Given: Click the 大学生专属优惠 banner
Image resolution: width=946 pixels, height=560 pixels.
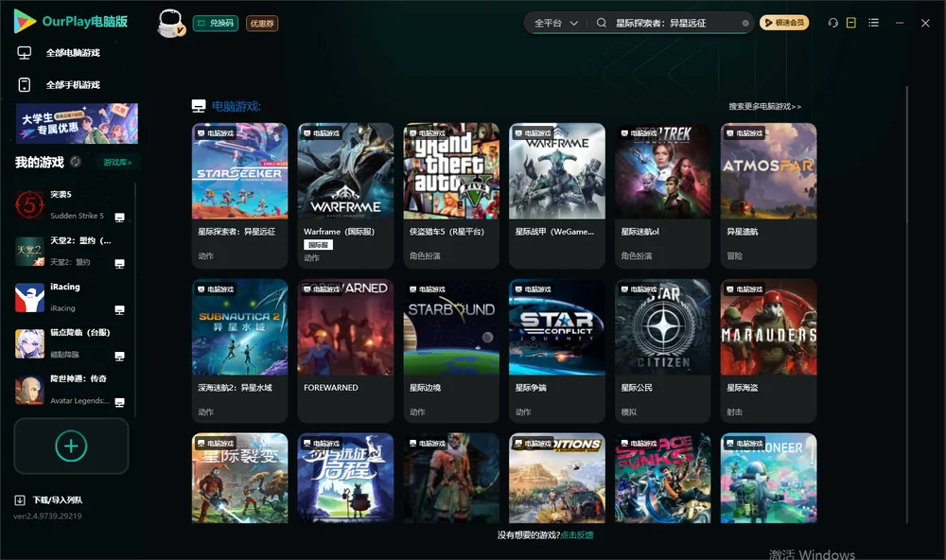Looking at the screenshot, I should click(x=78, y=123).
